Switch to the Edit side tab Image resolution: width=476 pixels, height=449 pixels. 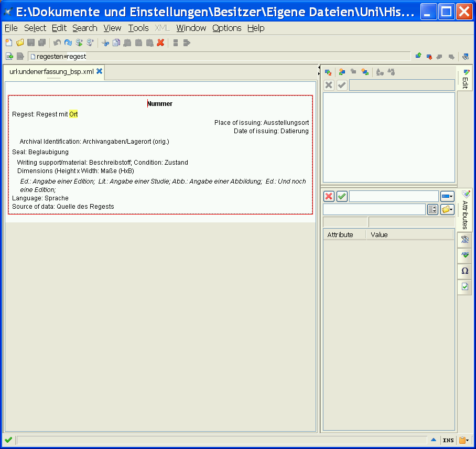pos(466,79)
